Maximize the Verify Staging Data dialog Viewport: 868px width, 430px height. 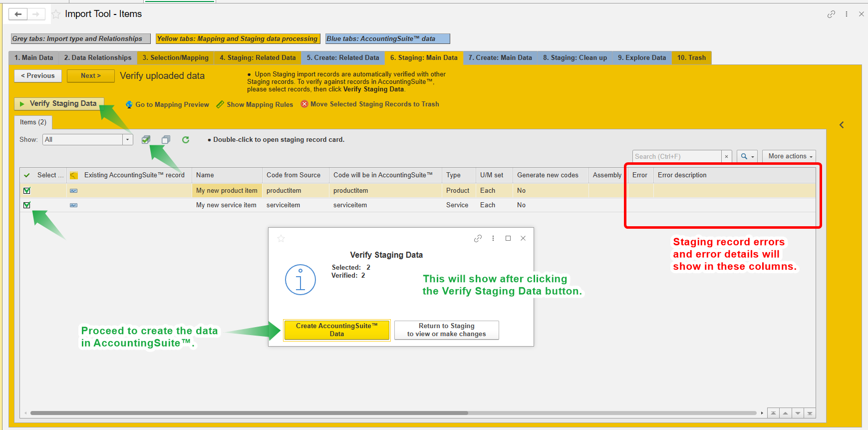pos(508,238)
